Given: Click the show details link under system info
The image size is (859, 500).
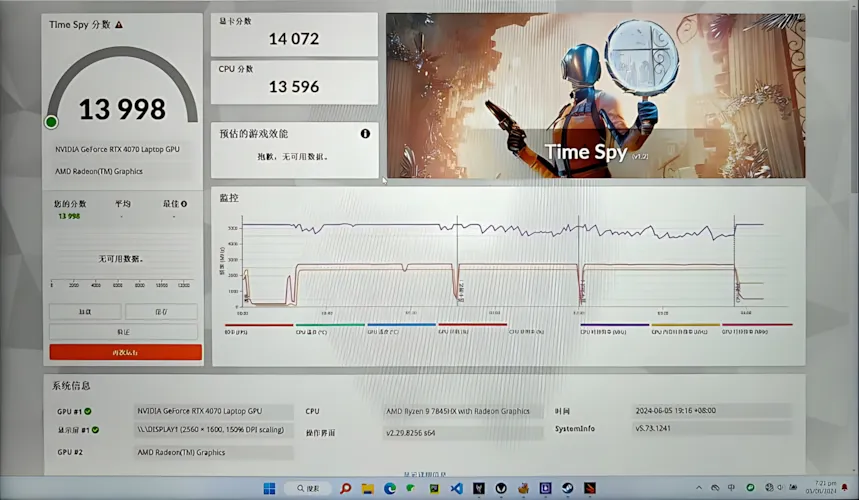Looking at the screenshot, I should (425, 474).
